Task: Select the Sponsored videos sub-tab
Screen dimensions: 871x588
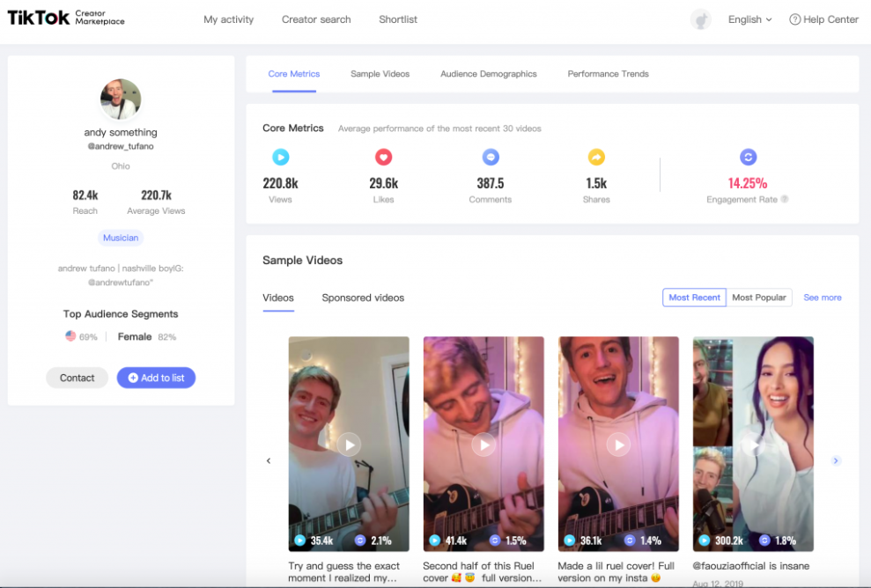Action: click(363, 298)
